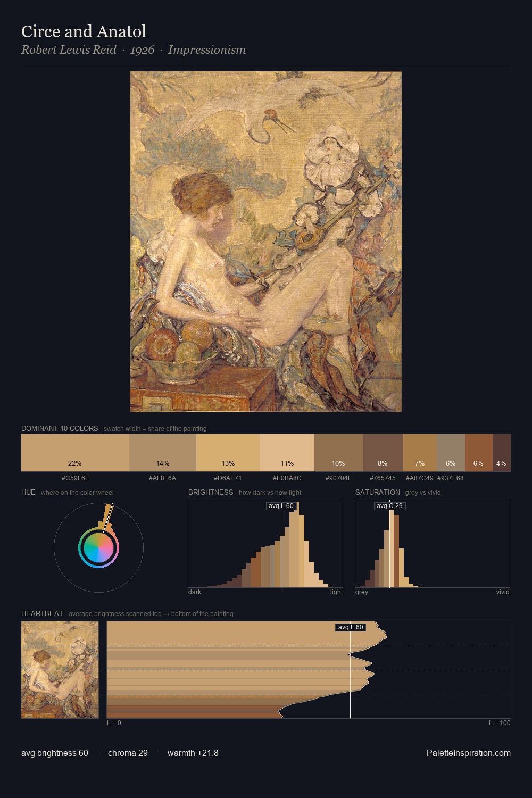
Task: Click the 'HEARTBEAT' section heading
Action: (x=42, y=613)
